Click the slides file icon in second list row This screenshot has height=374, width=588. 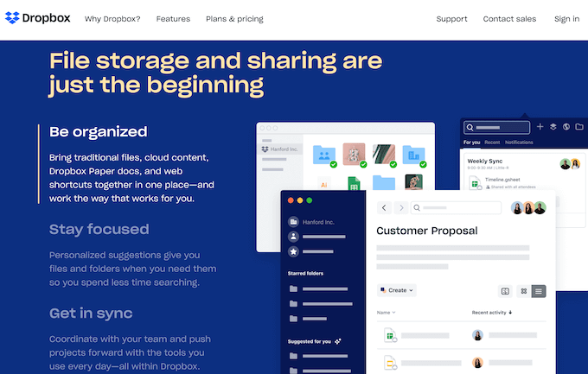[390, 363]
